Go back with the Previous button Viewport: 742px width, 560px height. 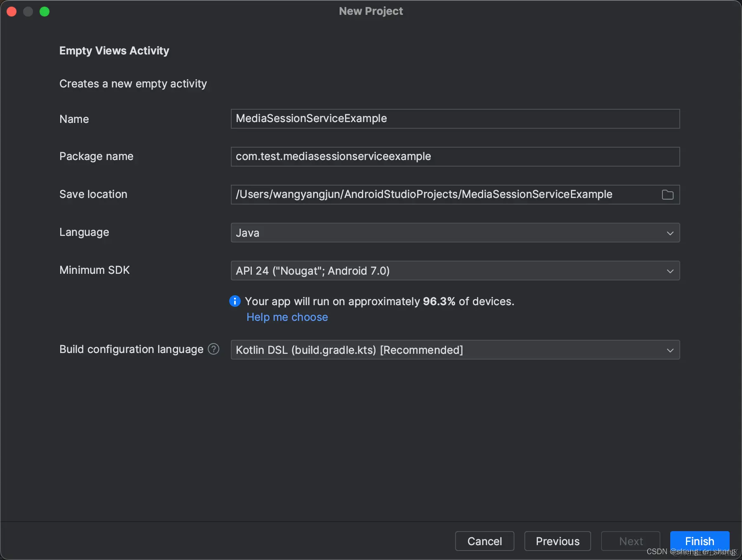tap(557, 541)
